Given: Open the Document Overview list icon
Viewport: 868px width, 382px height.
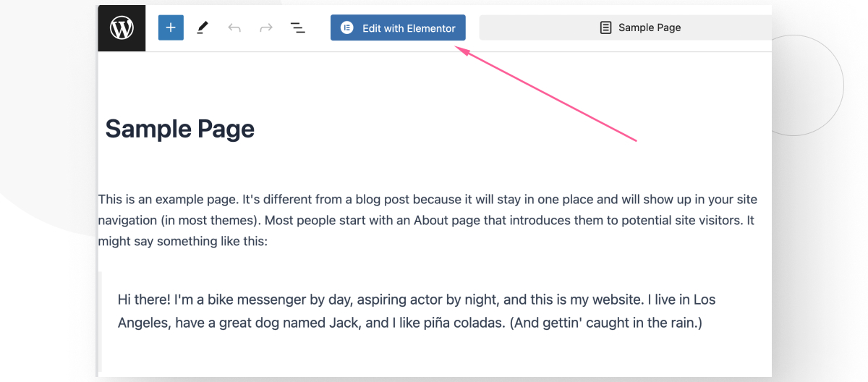Looking at the screenshot, I should click(297, 28).
